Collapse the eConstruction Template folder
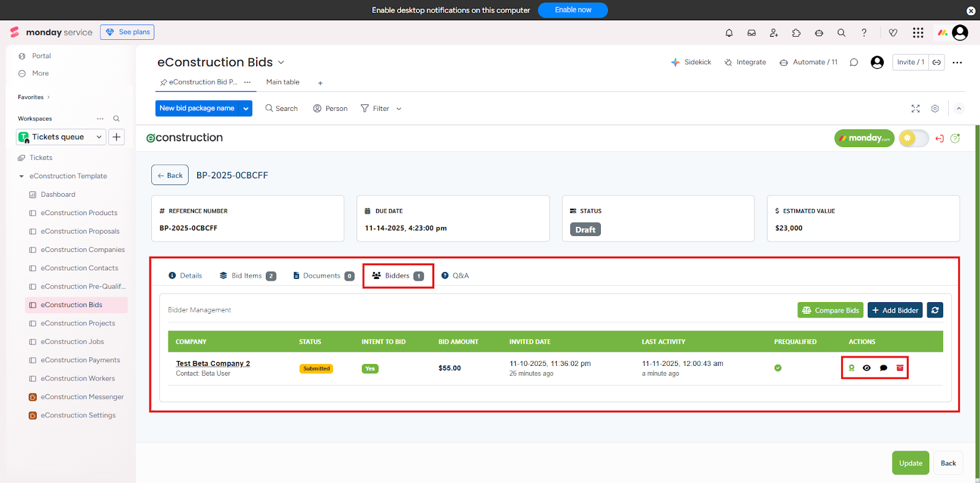 (21, 177)
